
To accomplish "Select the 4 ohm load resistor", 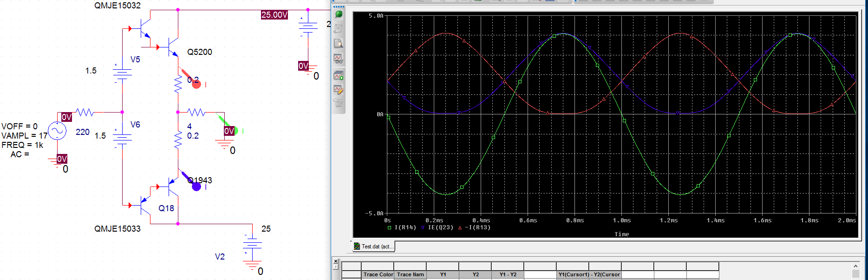I will click(196, 112).
